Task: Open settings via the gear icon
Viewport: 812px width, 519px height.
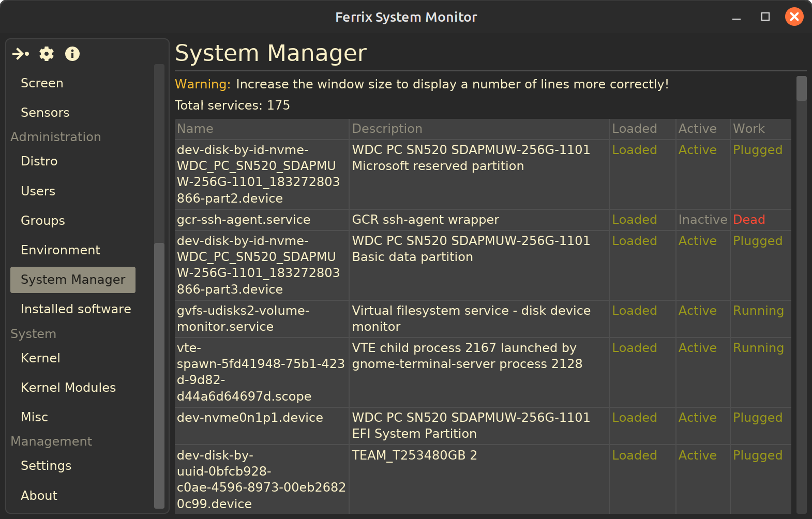Action: click(x=47, y=54)
